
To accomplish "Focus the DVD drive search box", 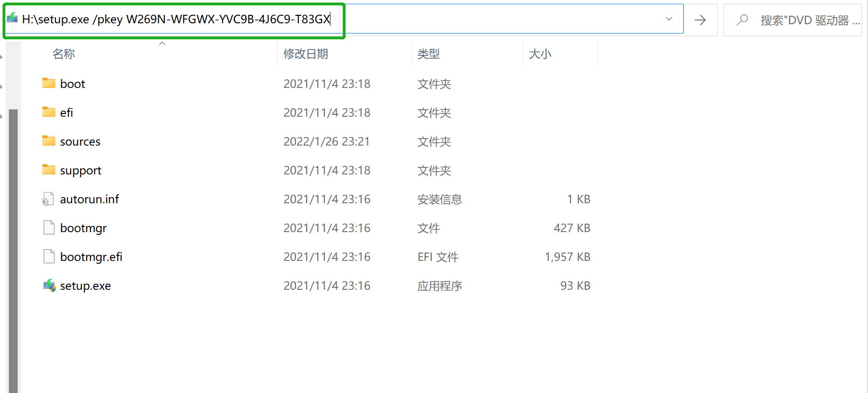I will [792, 20].
